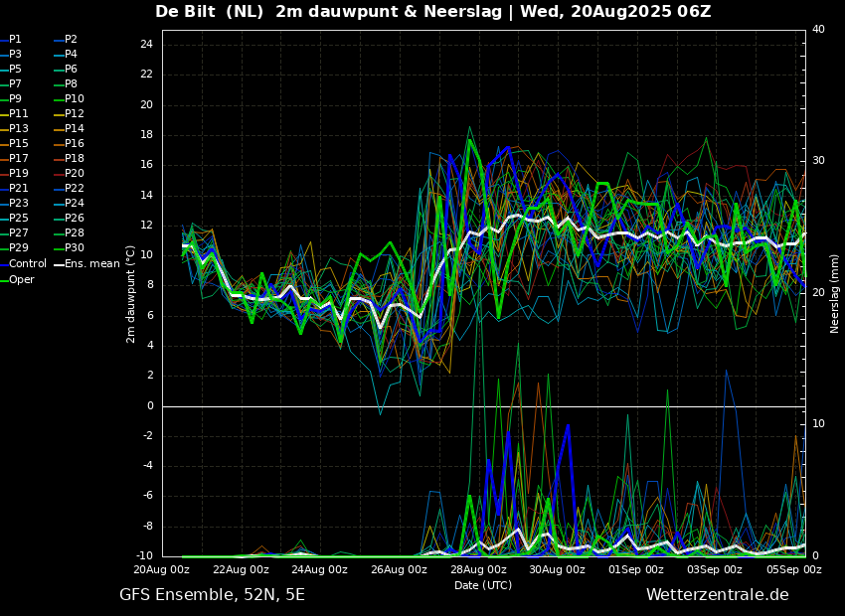
Task: Click the 05Sep 00z date tick
Action: coord(794,569)
